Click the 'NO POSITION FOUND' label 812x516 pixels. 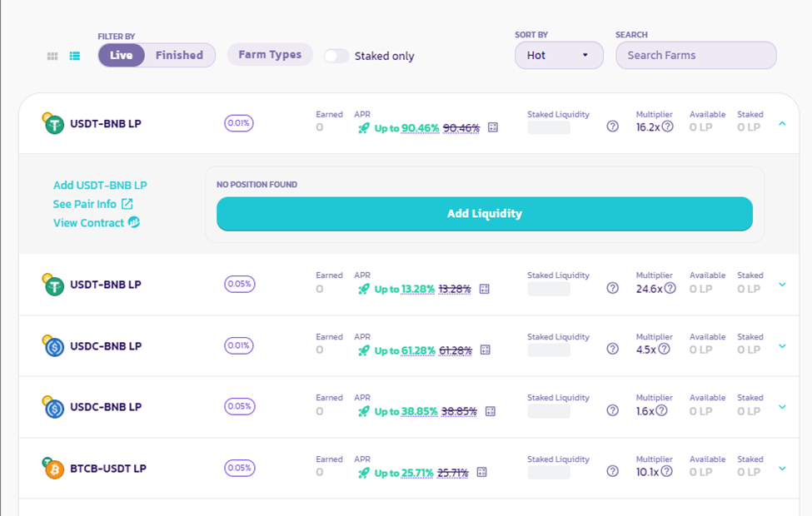pos(257,185)
